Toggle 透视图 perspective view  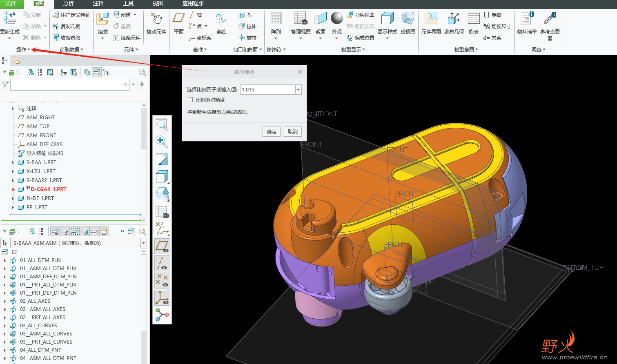tap(408, 18)
